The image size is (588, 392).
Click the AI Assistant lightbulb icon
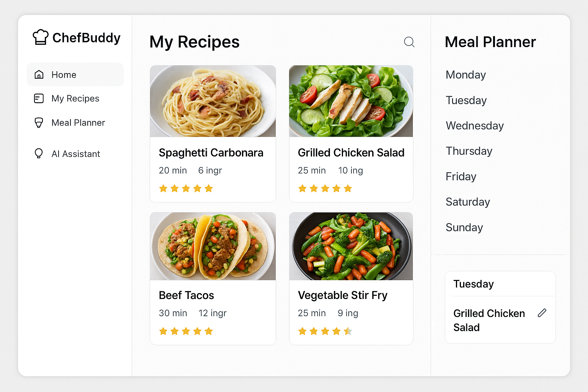[x=39, y=154]
